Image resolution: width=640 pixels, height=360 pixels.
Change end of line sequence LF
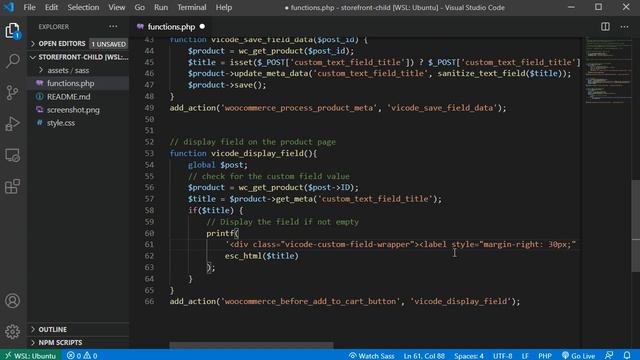[525, 356]
